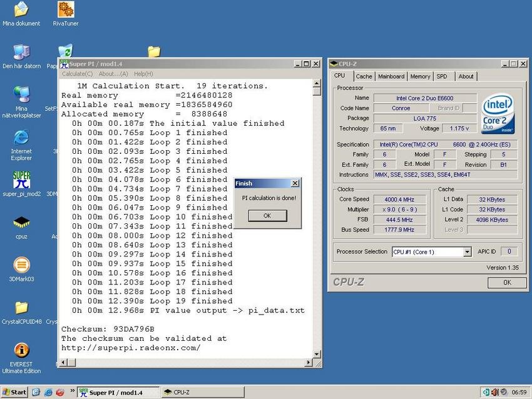Launch 3DMark03 desktop shortcut
The width and height of the screenshot is (532, 399).
coord(21,269)
